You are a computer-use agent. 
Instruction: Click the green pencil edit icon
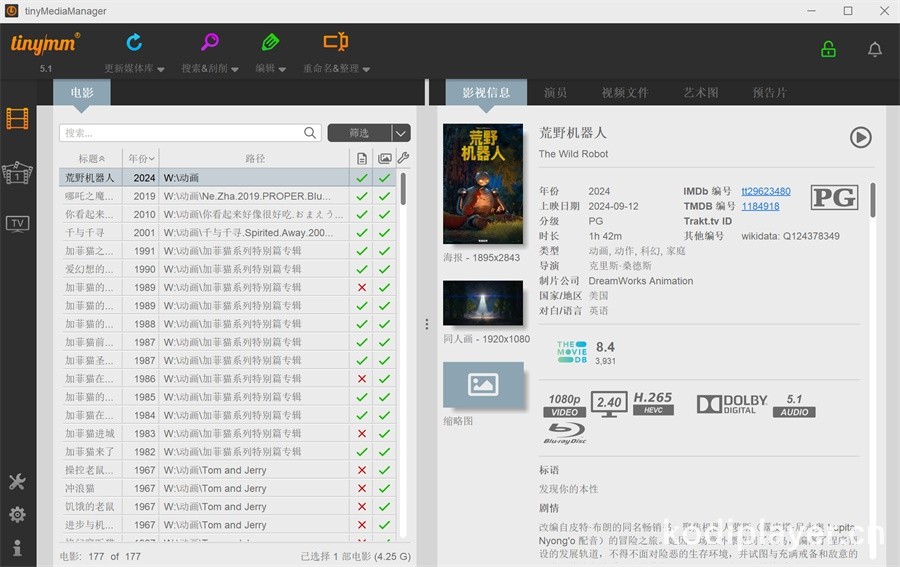[270, 43]
